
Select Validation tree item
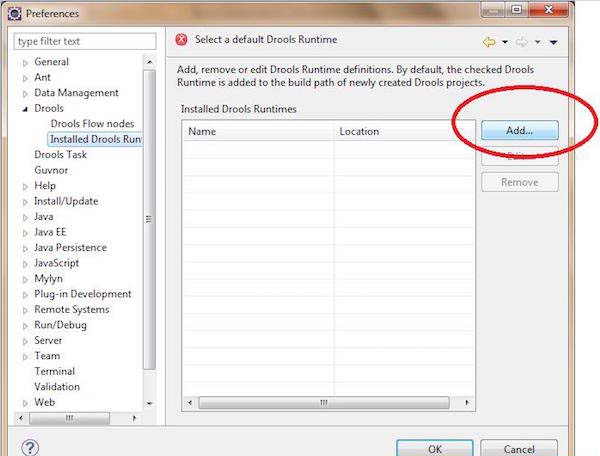tap(57, 387)
